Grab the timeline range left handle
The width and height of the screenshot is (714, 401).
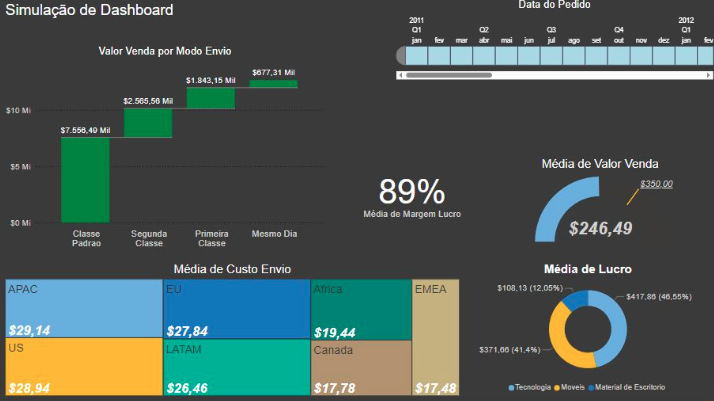click(x=401, y=56)
